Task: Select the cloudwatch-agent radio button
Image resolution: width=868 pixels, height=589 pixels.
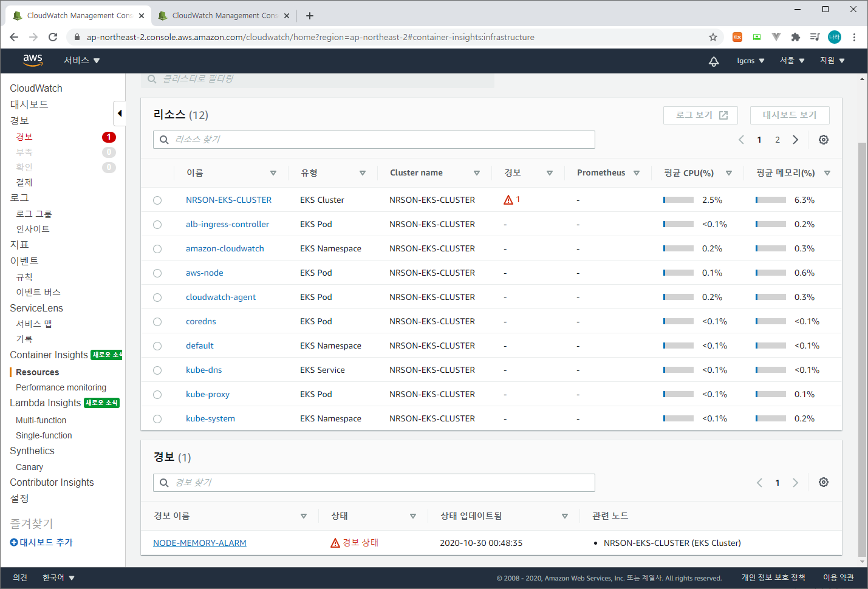Action: (x=157, y=298)
